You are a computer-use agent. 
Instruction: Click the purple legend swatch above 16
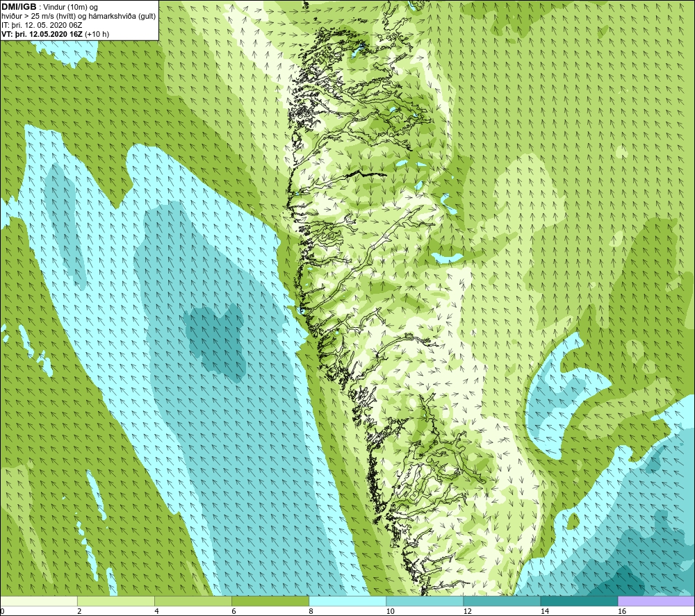tap(656, 601)
